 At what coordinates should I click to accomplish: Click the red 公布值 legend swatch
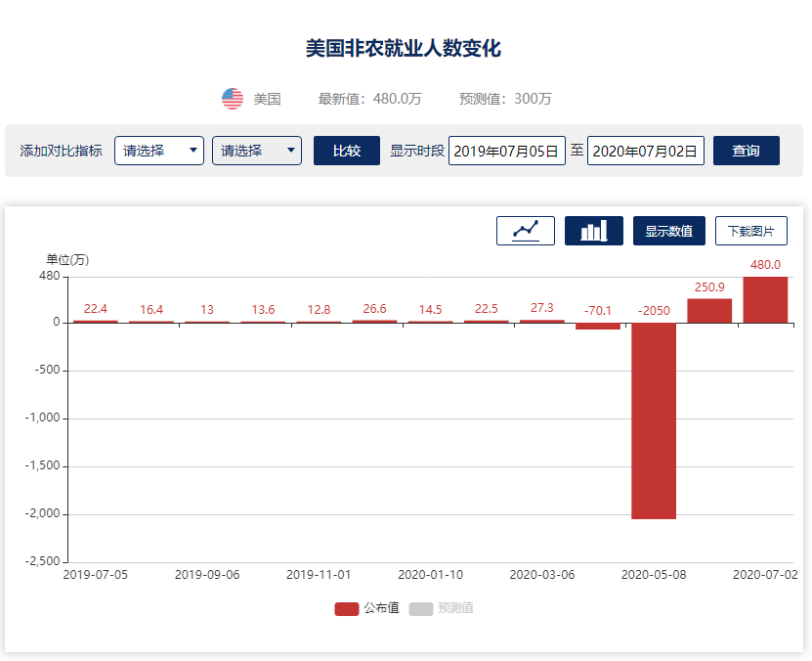[347, 608]
